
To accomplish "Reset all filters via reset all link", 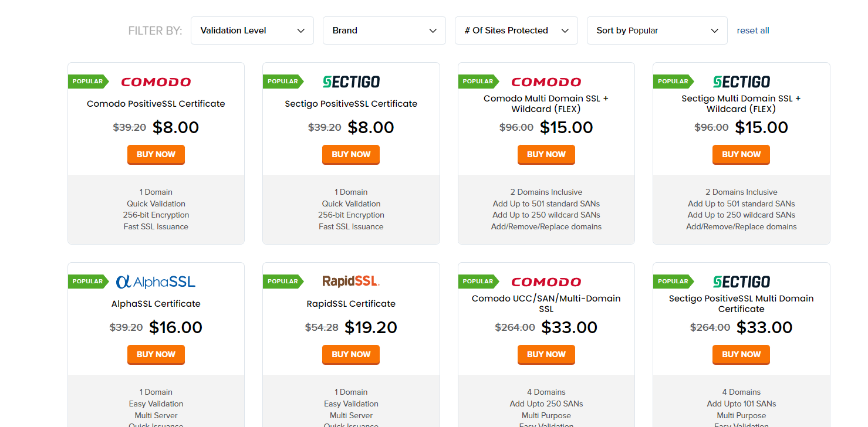I will coord(753,30).
